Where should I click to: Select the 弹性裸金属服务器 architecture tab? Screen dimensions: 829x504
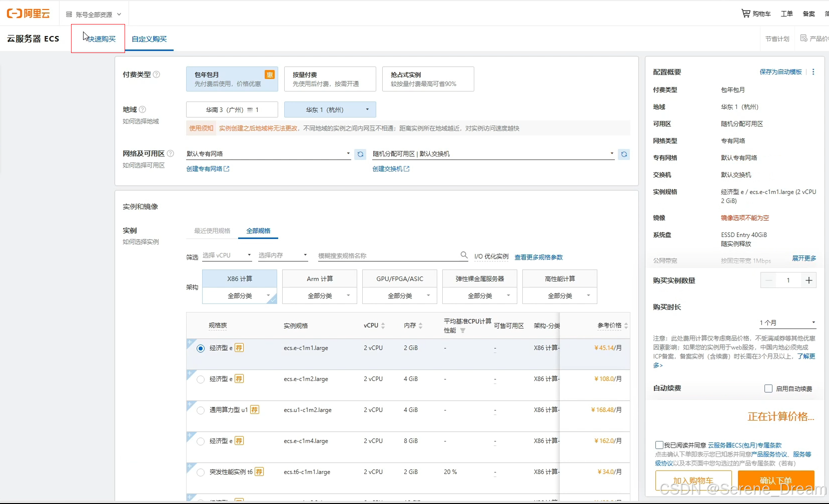pos(480,279)
